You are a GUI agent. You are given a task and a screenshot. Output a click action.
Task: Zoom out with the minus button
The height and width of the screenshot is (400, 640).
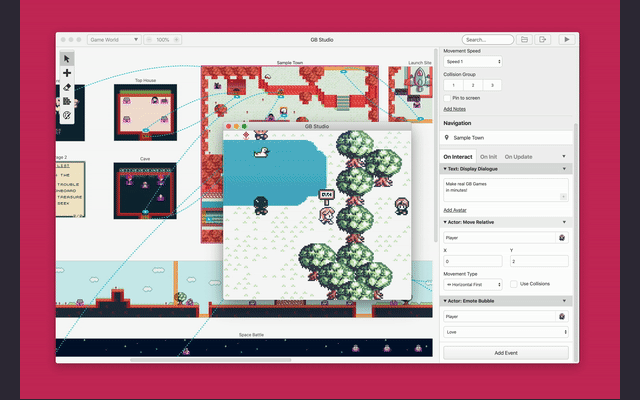[149, 40]
